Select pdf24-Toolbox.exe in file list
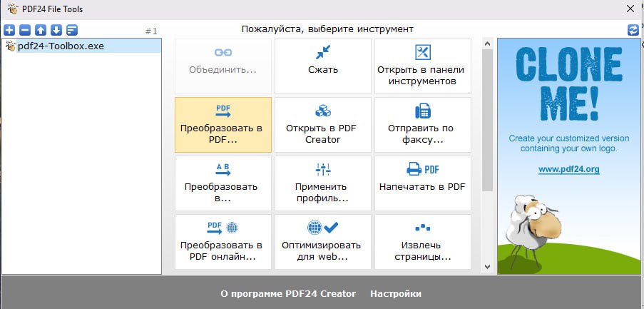Viewport: 644px width, 309px height. pos(82,46)
